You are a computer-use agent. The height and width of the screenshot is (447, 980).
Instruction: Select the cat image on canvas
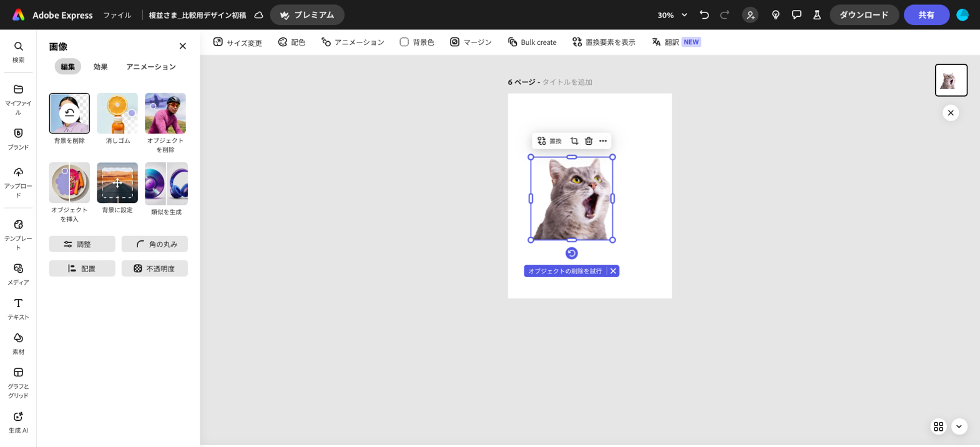click(572, 199)
